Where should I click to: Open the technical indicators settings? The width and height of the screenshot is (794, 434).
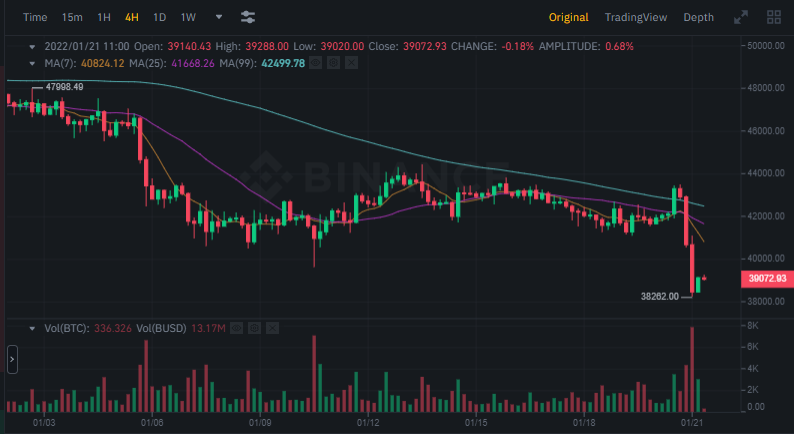(248, 17)
